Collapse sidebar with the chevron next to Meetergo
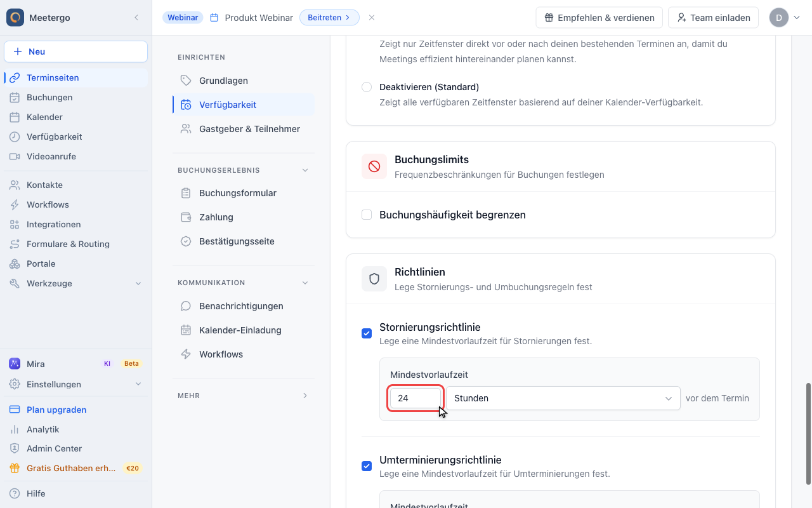812x508 pixels. click(x=136, y=18)
